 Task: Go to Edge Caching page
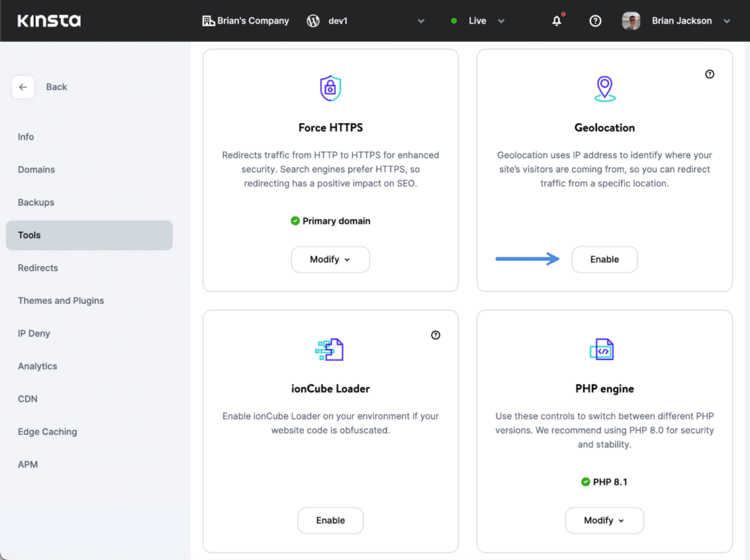tap(48, 432)
